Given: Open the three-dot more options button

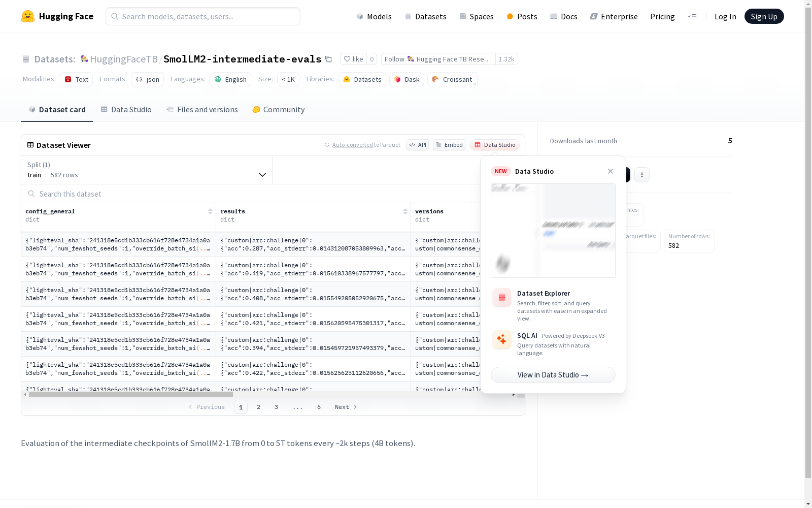Looking at the screenshot, I should pyautogui.click(x=642, y=175).
